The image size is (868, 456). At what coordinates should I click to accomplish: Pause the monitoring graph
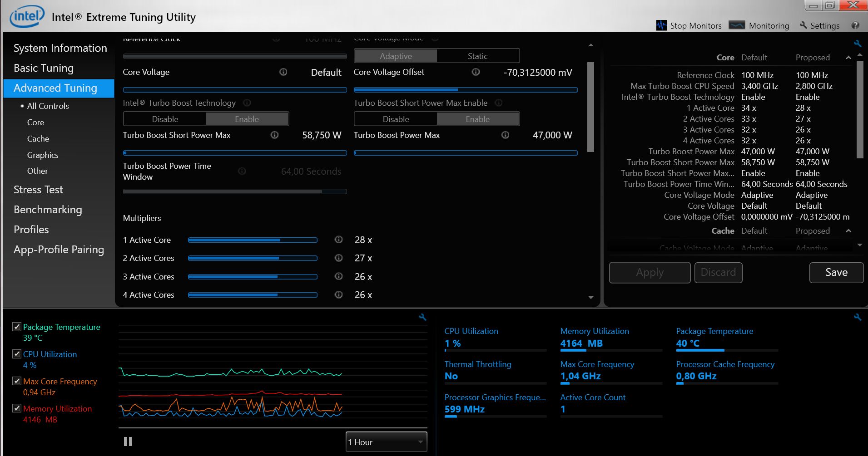[128, 441]
